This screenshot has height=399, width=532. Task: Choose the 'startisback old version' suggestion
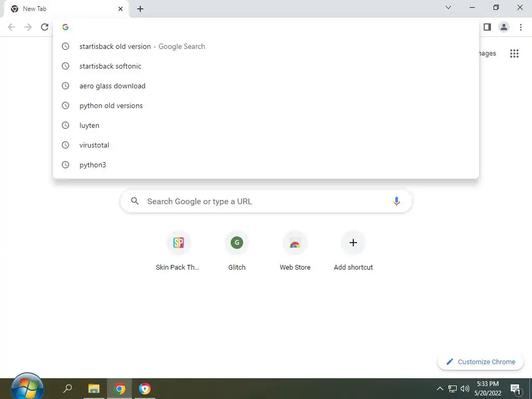(x=266, y=46)
